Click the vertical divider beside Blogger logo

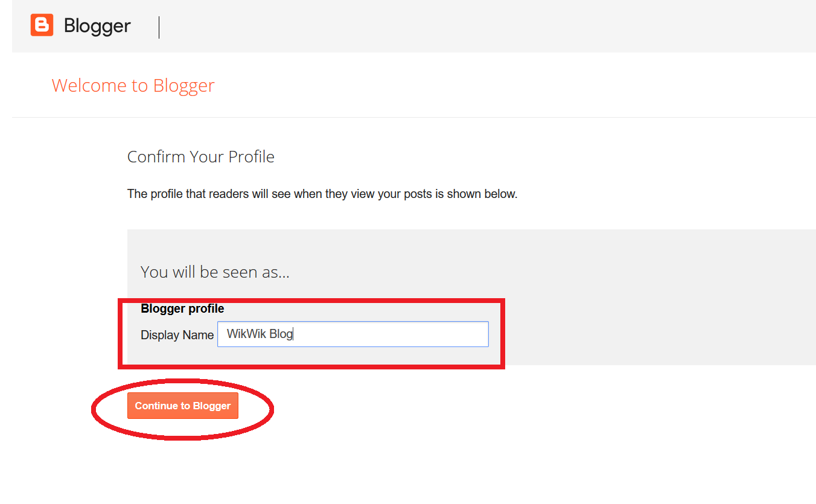pos(159,27)
